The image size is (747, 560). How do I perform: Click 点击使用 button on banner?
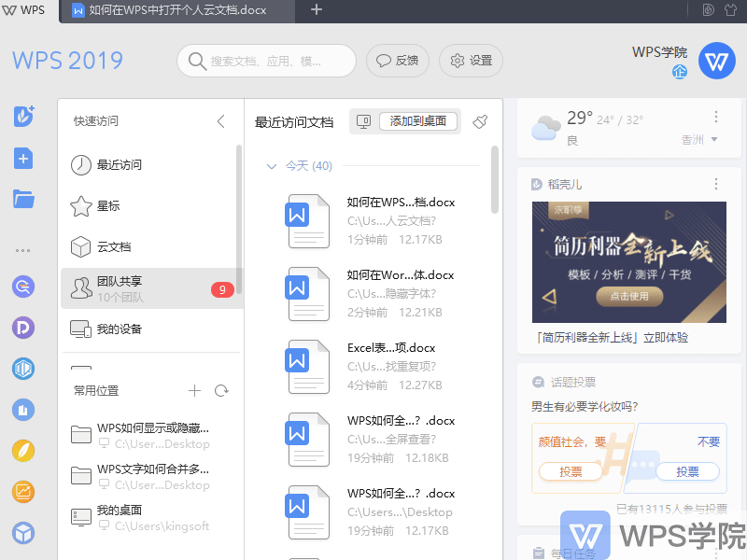628,296
